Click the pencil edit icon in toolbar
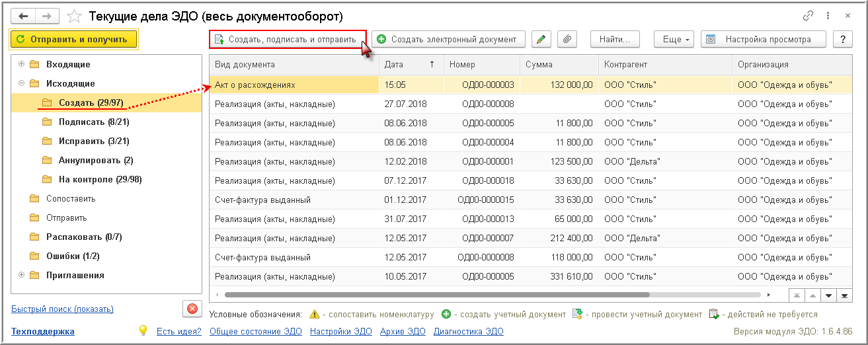 [541, 39]
